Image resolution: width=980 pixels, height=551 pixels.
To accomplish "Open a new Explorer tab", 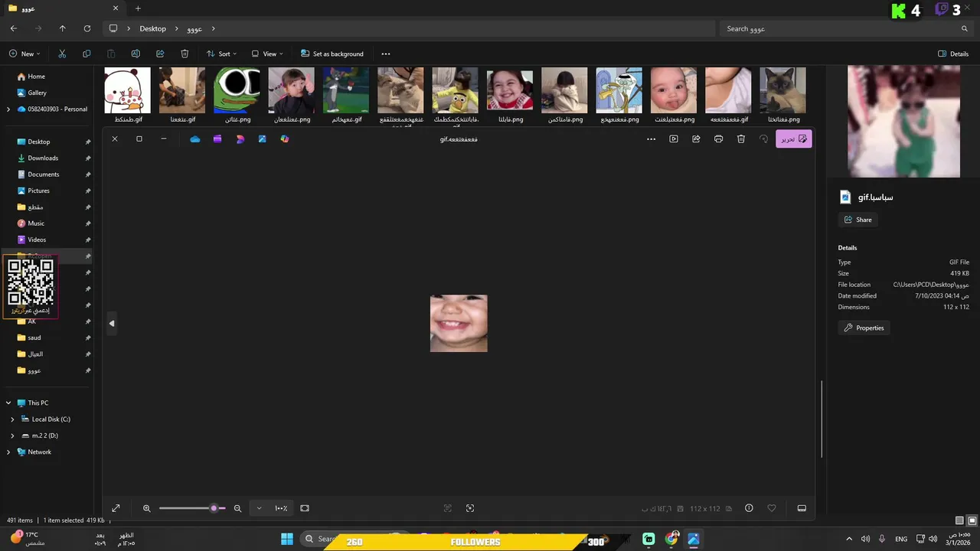I will [x=138, y=8].
